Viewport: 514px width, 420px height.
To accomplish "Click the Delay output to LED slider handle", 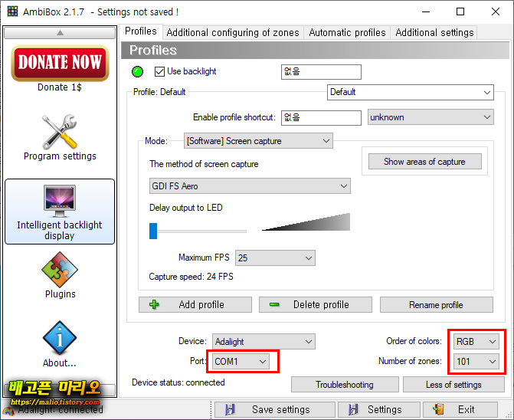I will (153, 231).
